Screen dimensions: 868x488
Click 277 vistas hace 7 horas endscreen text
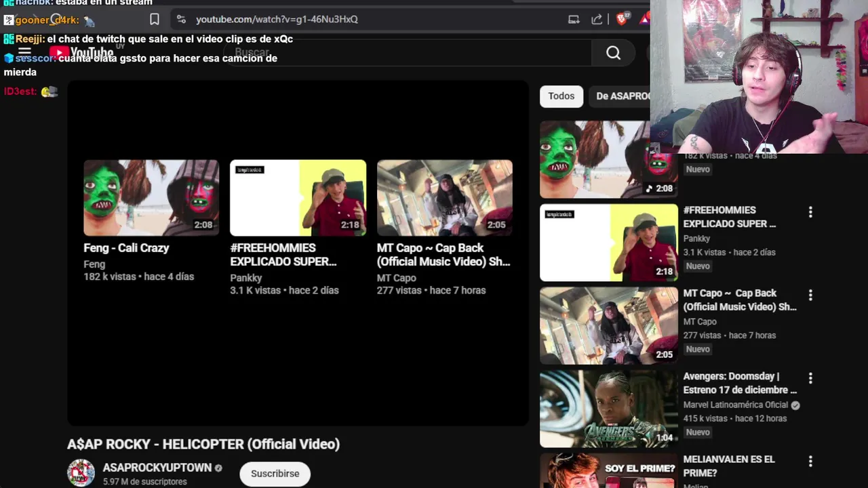coord(431,290)
